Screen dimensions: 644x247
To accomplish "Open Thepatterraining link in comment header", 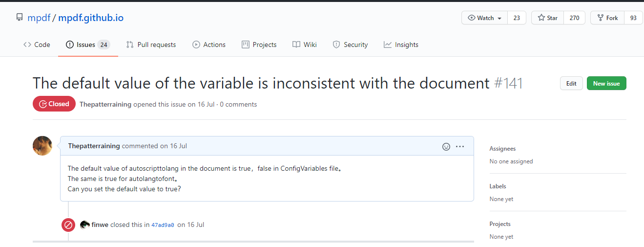I will [94, 146].
